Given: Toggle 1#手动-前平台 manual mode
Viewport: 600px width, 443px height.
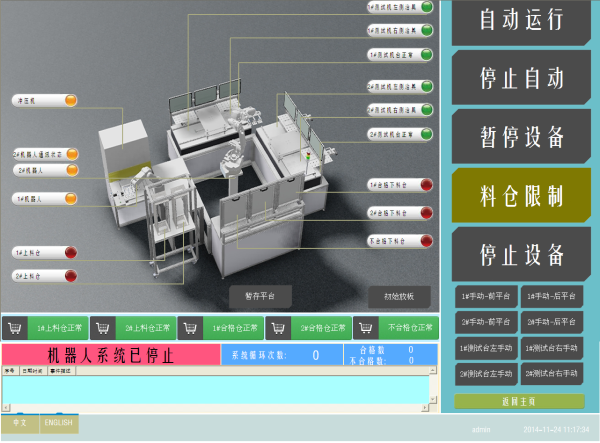Looking at the screenshot, I should point(486,297).
